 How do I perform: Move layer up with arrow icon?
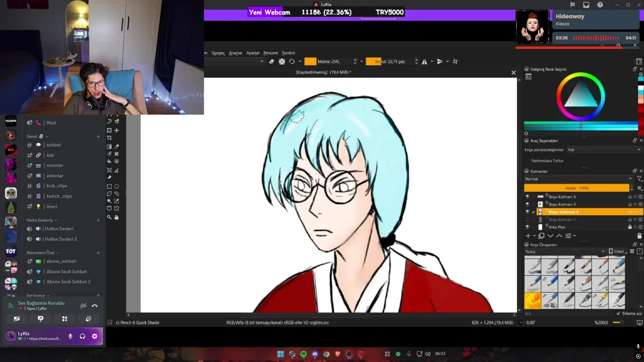pos(559,236)
